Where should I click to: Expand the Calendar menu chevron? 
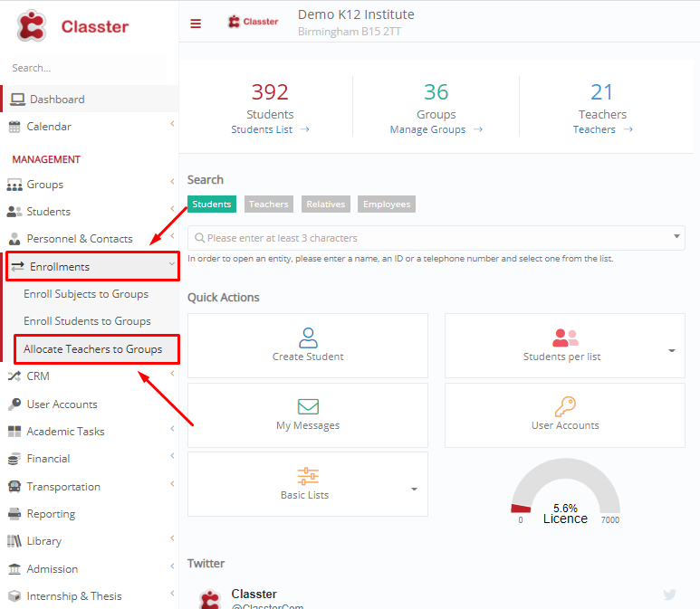click(x=172, y=124)
